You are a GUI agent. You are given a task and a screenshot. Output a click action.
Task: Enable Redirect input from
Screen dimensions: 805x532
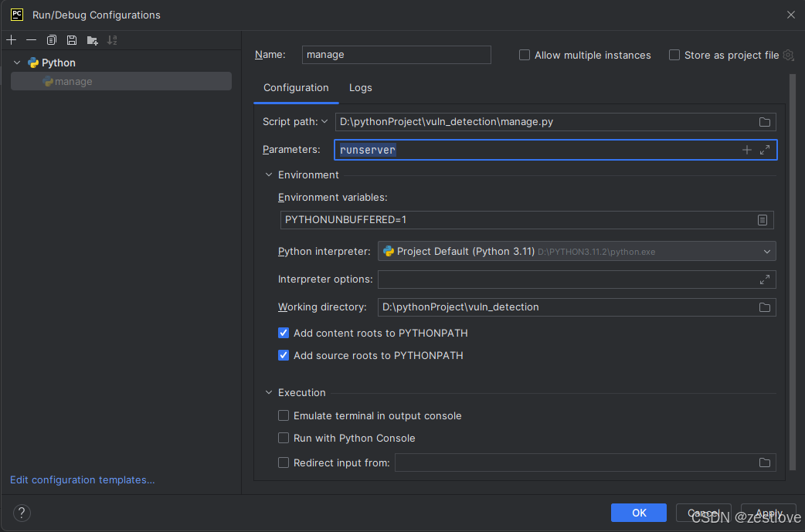pos(284,463)
